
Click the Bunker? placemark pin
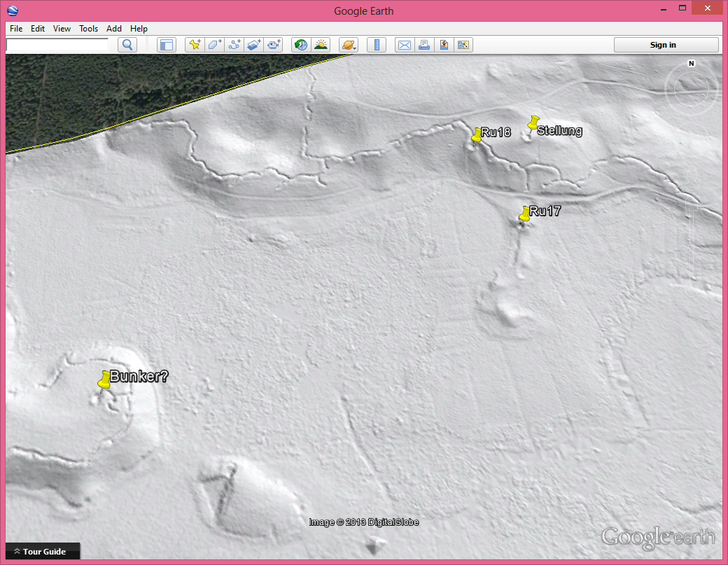pyautogui.click(x=104, y=381)
